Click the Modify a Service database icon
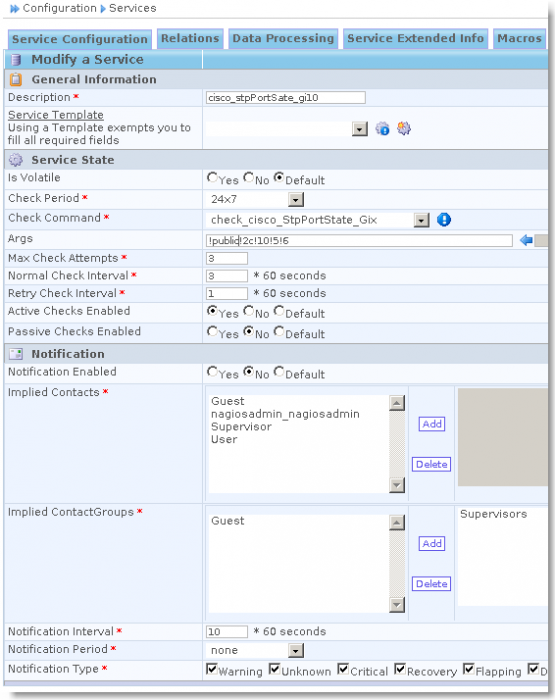The height and width of the screenshot is (700, 555). pyautogui.click(x=16, y=59)
